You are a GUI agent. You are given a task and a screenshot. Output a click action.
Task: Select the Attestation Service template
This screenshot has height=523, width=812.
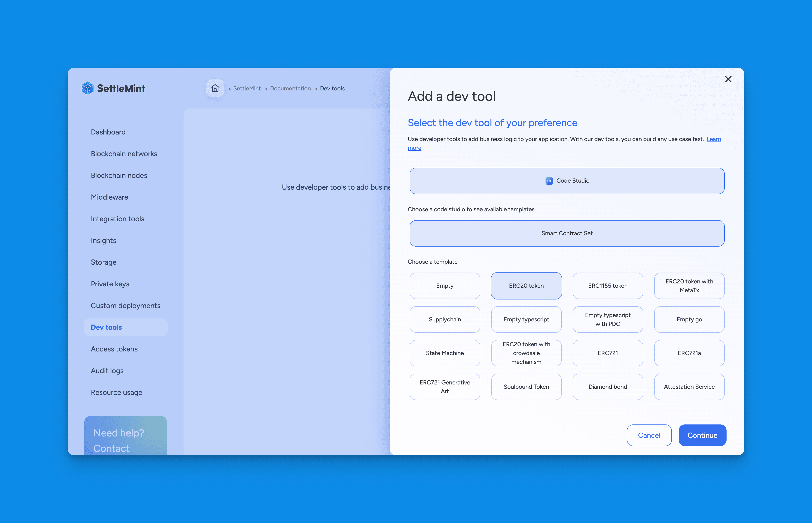[x=688, y=386]
